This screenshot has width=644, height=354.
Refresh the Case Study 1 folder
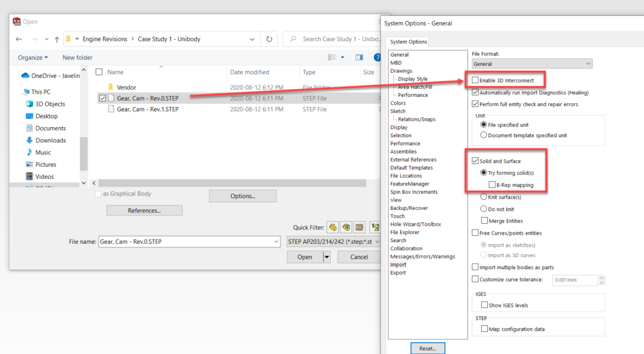[x=269, y=39]
